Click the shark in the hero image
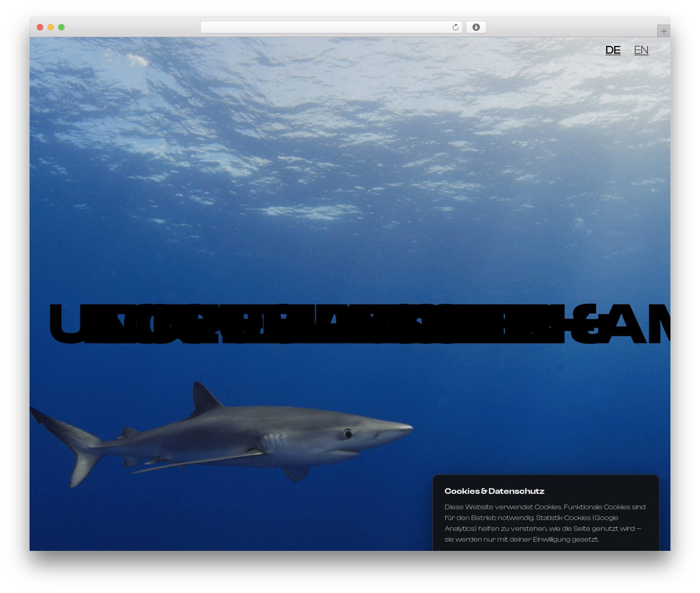Viewport: 700px width, 593px height. pyautogui.click(x=221, y=434)
